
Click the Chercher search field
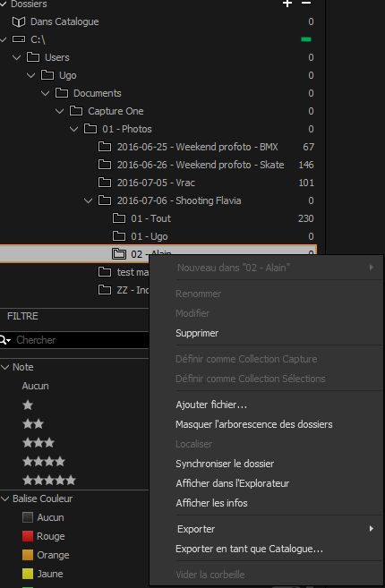[81, 340]
